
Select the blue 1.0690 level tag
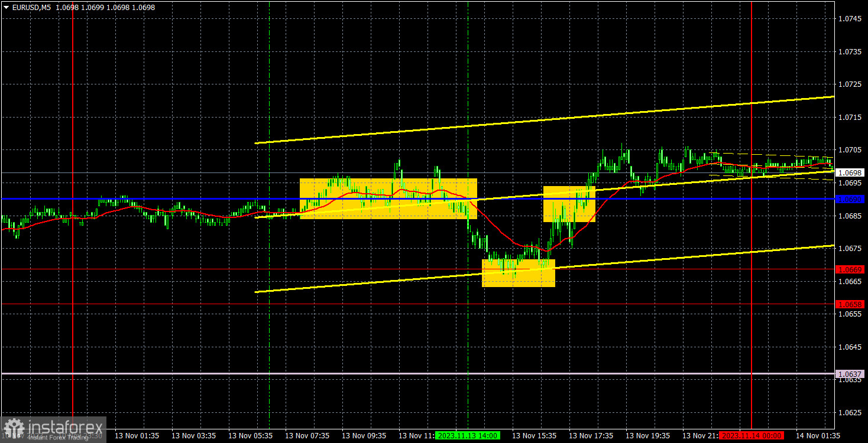point(850,199)
